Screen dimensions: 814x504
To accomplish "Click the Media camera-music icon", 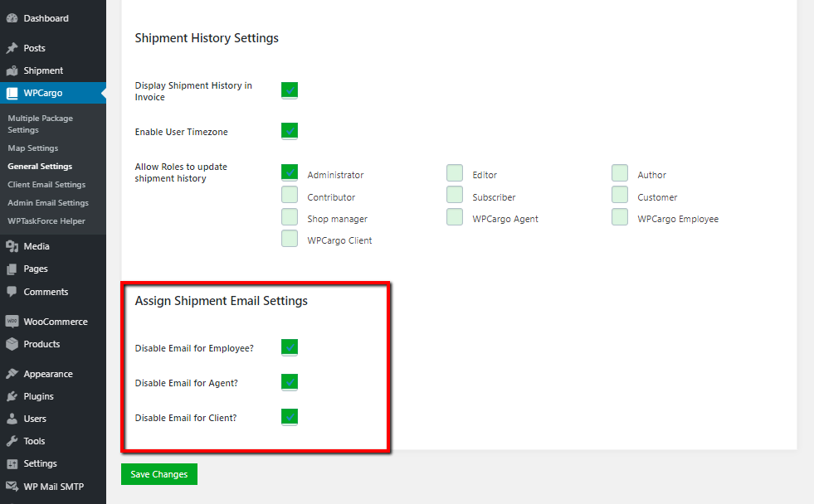I will click(12, 246).
